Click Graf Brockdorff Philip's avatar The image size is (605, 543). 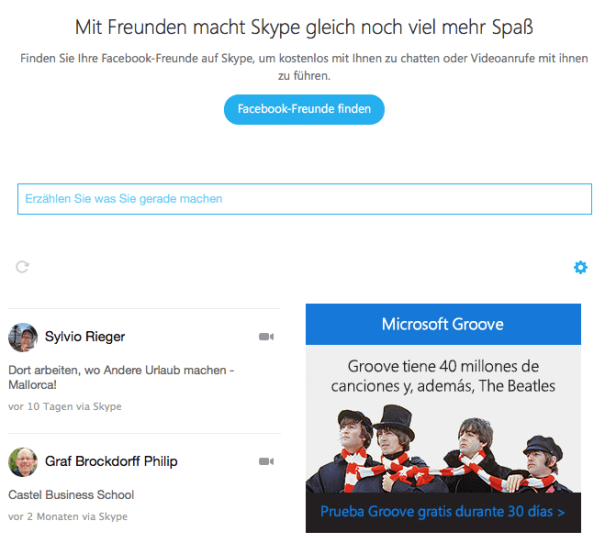[23, 461]
